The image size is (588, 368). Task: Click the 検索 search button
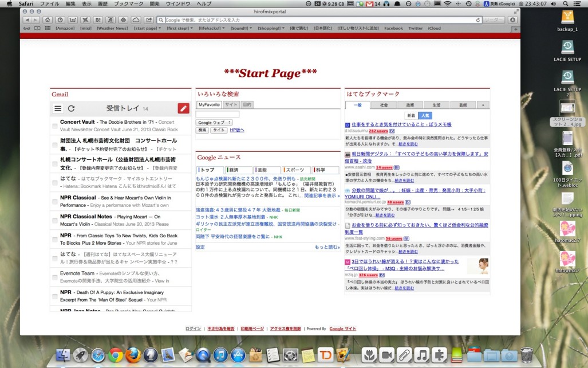[202, 130]
